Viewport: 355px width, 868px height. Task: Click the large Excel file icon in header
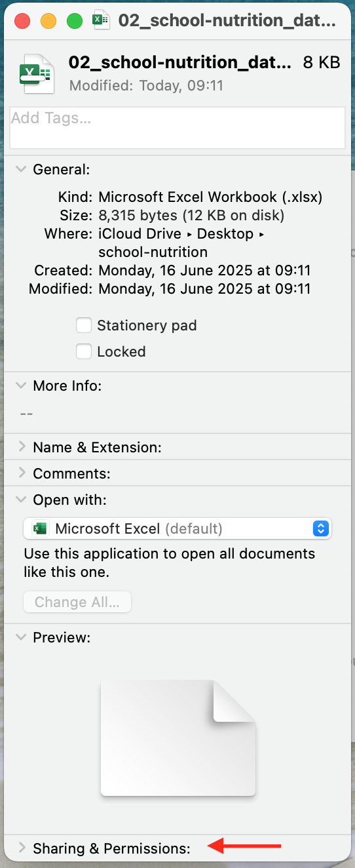pos(36,73)
